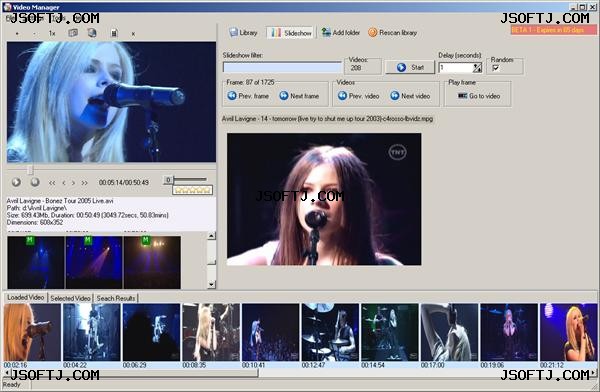Click the green M marker on third preview
Viewport: 600px width, 392px height.
point(145,240)
